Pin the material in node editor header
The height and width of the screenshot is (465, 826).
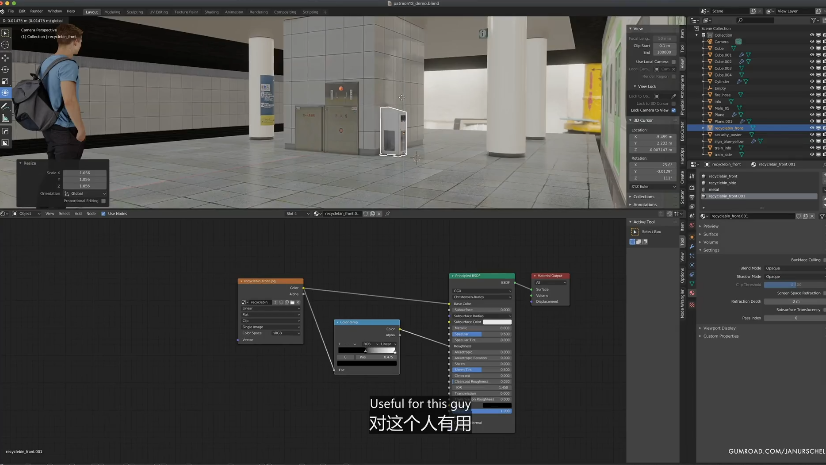(388, 214)
